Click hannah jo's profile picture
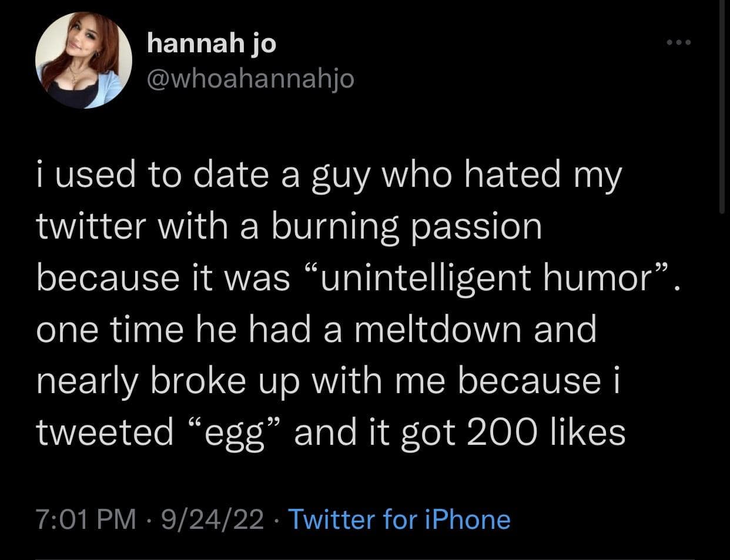Viewport: 730px width, 560px height. pos(83,61)
